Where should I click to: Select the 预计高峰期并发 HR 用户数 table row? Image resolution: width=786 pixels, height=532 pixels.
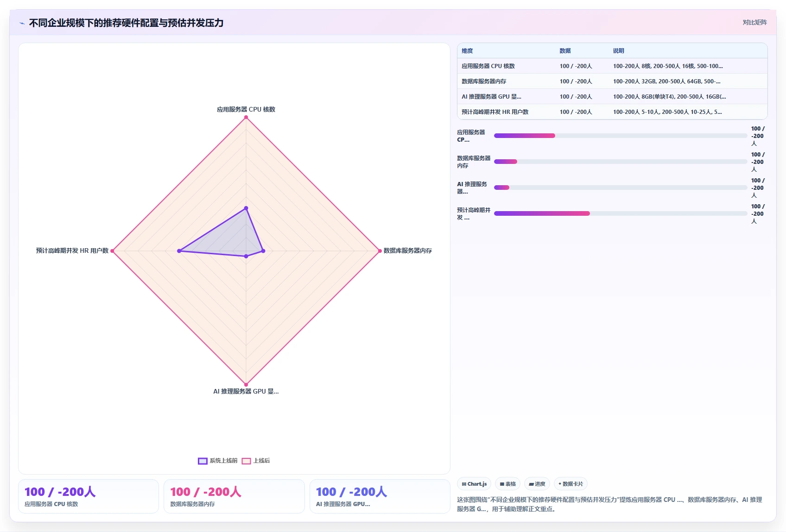(612, 112)
